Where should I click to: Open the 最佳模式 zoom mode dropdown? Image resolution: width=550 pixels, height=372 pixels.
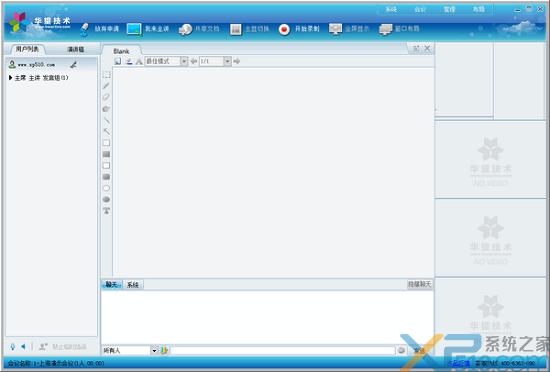pyautogui.click(x=184, y=61)
